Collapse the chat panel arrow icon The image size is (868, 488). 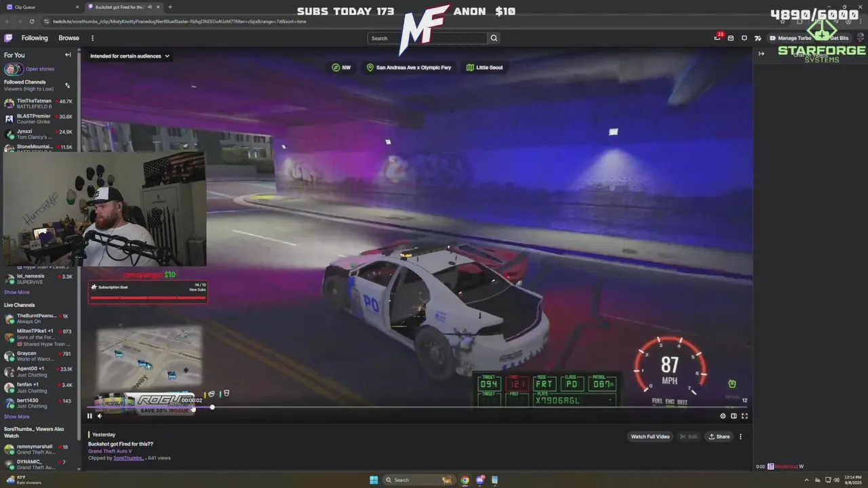[x=762, y=54]
